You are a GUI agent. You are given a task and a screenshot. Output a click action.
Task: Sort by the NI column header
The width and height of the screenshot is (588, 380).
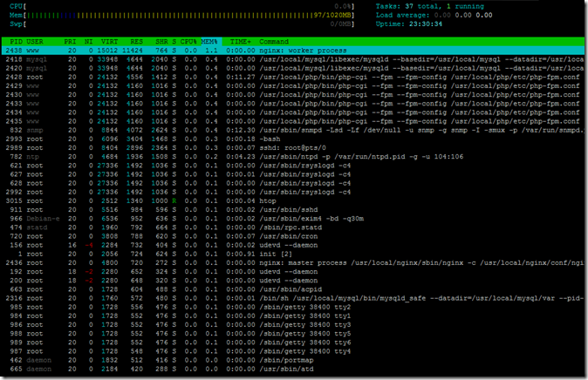[x=88, y=42]
